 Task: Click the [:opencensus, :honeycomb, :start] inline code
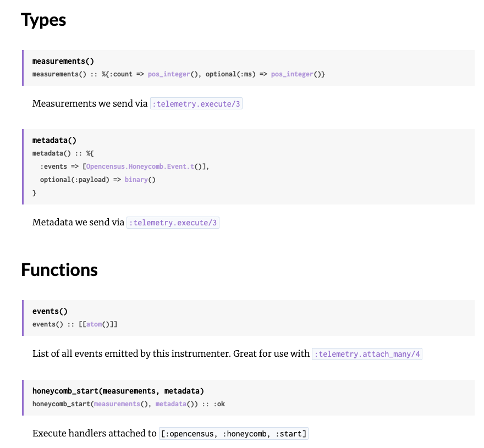(x=234, y=434)
